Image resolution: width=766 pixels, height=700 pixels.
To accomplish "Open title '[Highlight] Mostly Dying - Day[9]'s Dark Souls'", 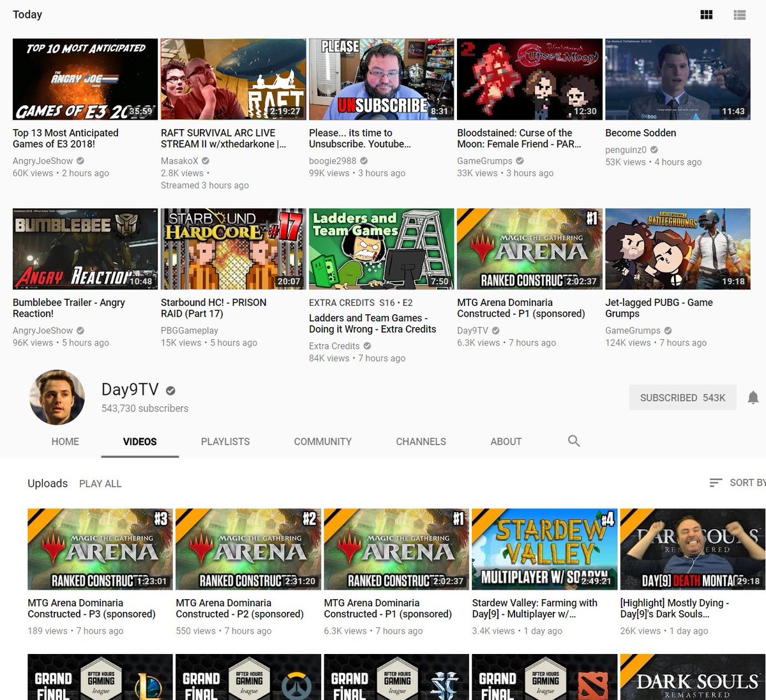I will (674, 608).
